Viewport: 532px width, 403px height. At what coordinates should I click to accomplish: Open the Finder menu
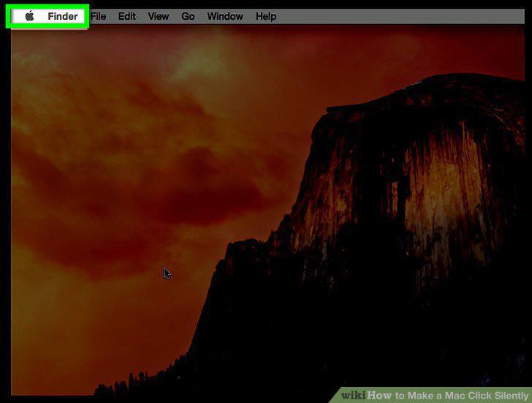[x=62, y=16]
